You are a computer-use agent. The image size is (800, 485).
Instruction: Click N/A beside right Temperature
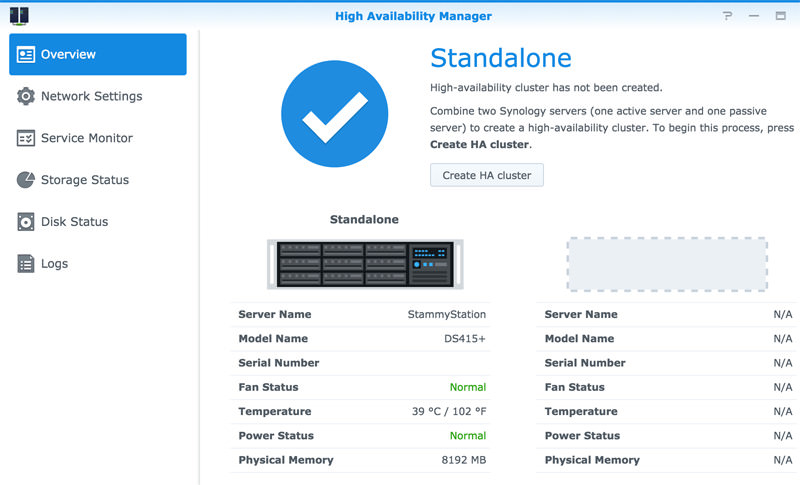point(783,412)
